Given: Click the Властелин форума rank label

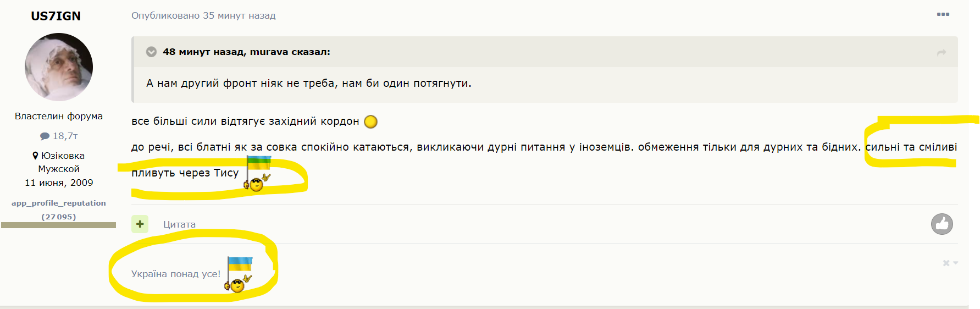Looking at the screenshot, I should 59,116.
